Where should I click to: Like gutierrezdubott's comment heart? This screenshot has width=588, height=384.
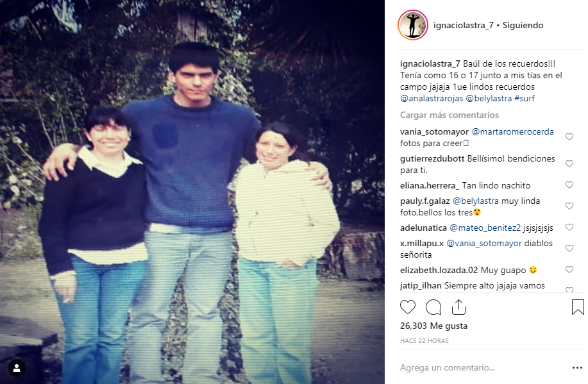[x=569, y=164]
